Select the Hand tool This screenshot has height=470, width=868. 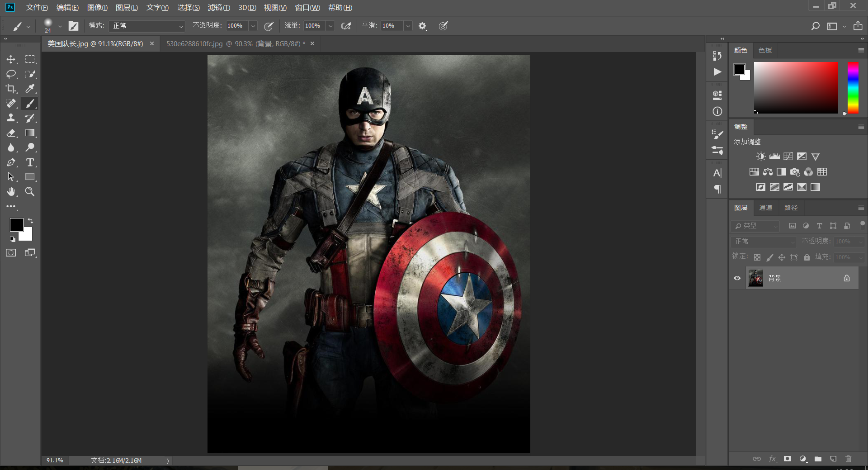(11, 192)
